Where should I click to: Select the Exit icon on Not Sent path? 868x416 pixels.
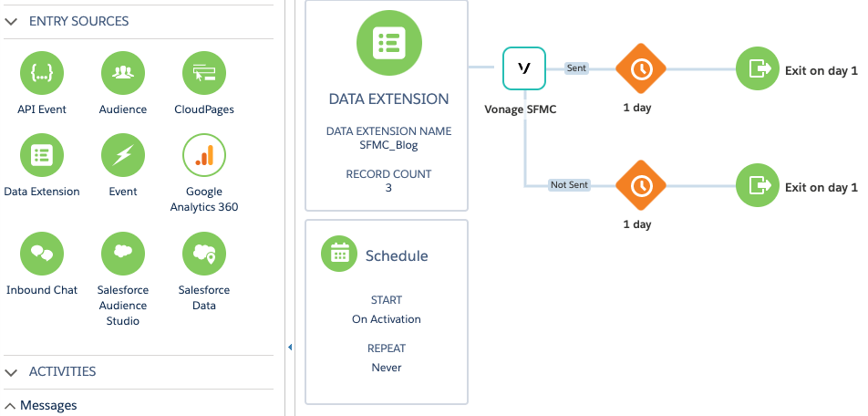(x=758, y=185)
